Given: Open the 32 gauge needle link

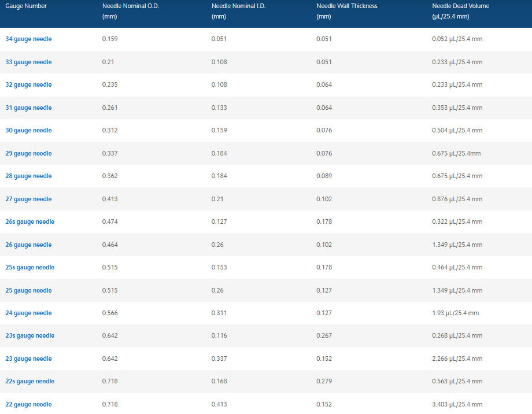Looking at the screenshot, I should [28, 84].
